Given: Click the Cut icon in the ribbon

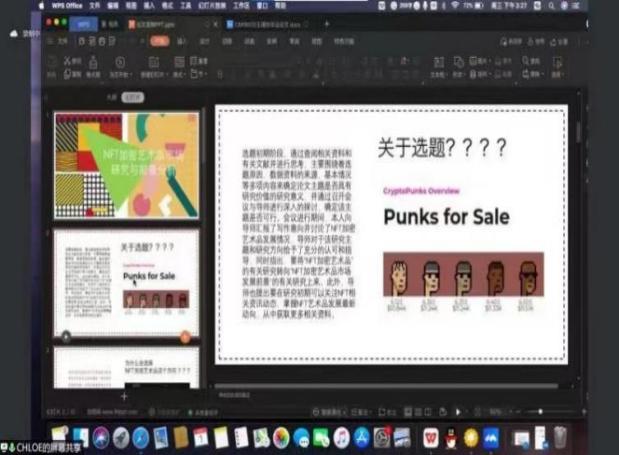Looking at the screenshot, I should (x=68, y=61).
